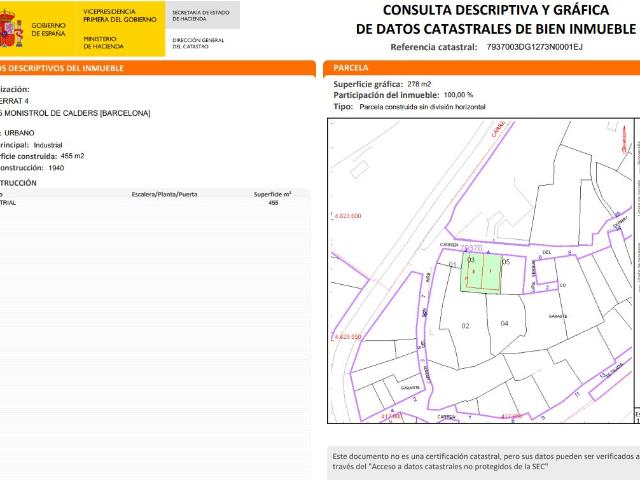Click the Gobierno de España logo text
Screen dimensions: 640x480
[47, 28]
